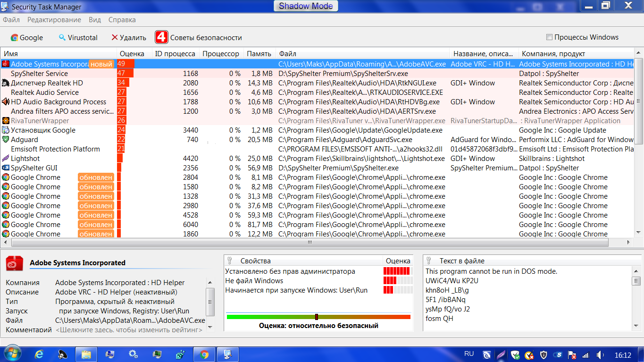Click the 'Не файл Windows' property

click(254, 281)
